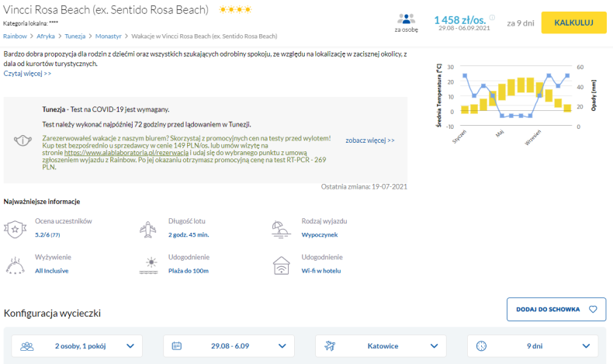This screenshot has width=613, height=364.
Task: Click the 'Konfiguracja wycieczki' heading
Action: 52,314
